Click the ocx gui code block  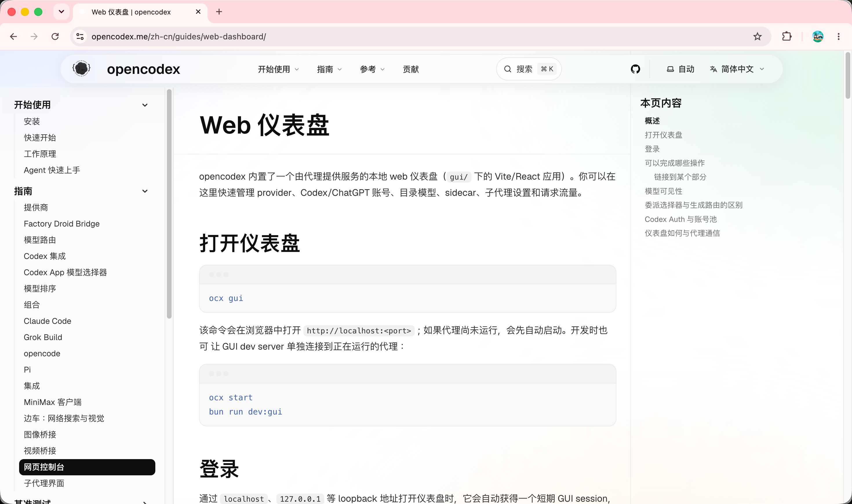(407, 289)
